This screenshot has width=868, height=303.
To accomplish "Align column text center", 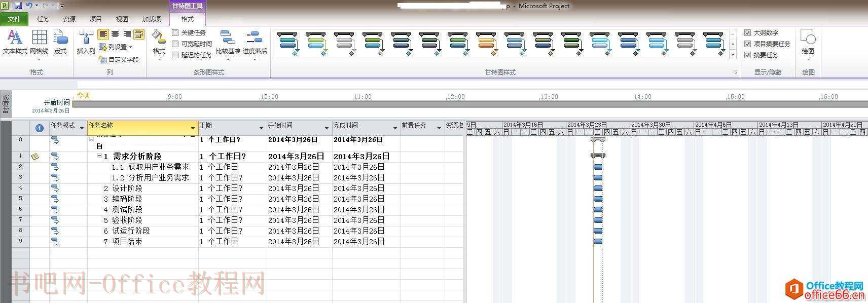I will pos(115,34).
